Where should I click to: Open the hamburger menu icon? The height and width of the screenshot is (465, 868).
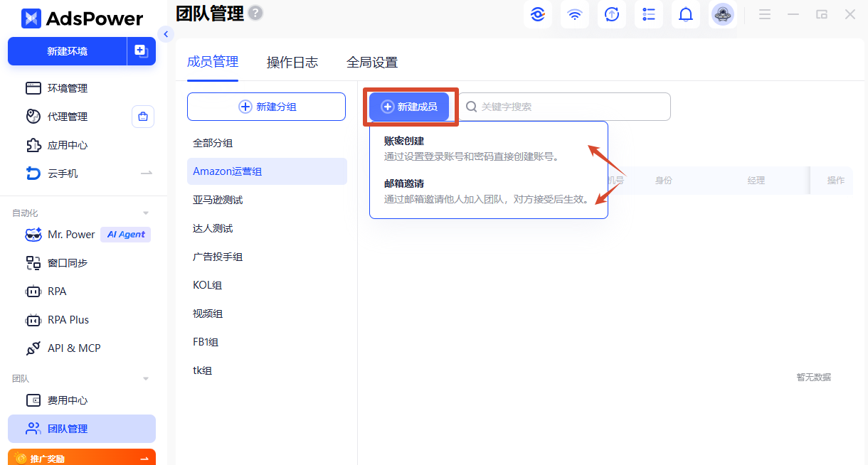pos(765,14)
